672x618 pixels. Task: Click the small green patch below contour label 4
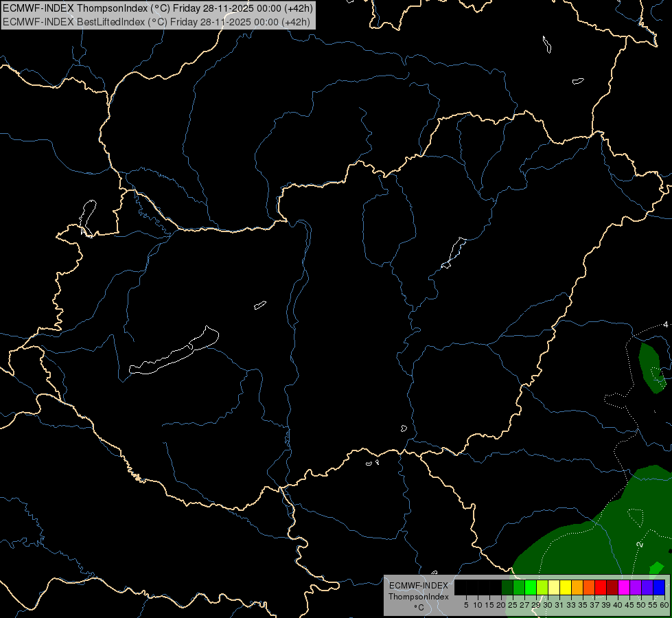[x=652, y=367]
